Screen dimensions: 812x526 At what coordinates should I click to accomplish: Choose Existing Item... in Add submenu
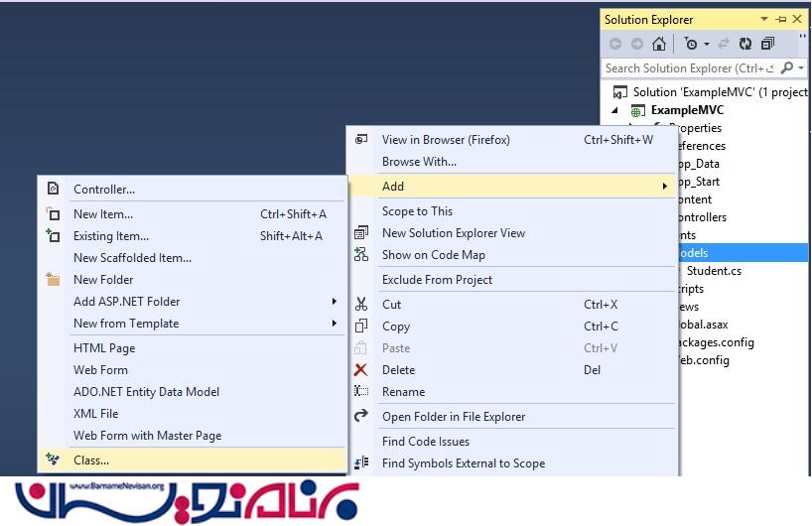[x=193, y=236]
